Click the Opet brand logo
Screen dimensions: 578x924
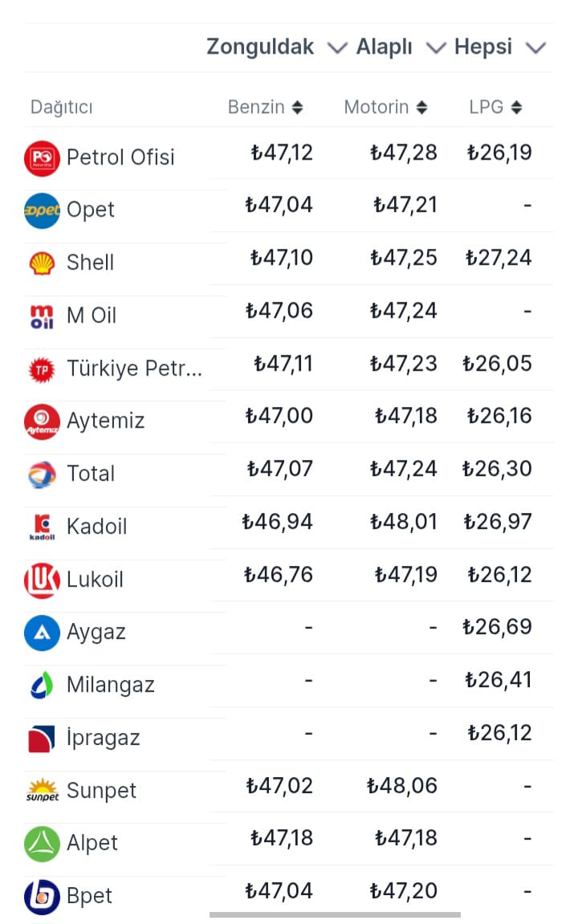click(42, 210)
